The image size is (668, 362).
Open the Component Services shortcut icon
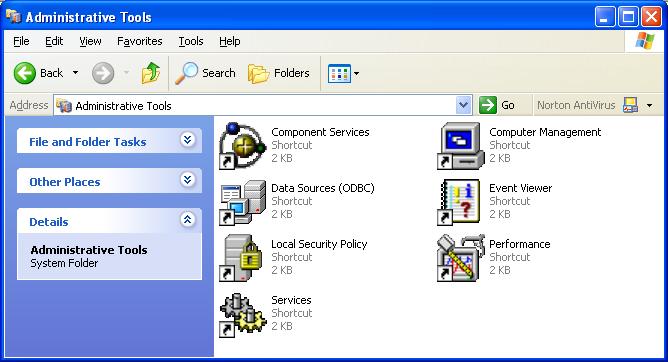pyautogui.click(x=243, y=146)
